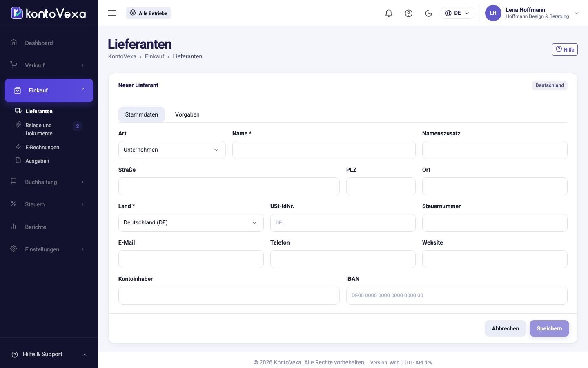Click the Lieferanten truck icon
Screen dimensions: 588x368
pyautogui.click(x=18, y=111)
